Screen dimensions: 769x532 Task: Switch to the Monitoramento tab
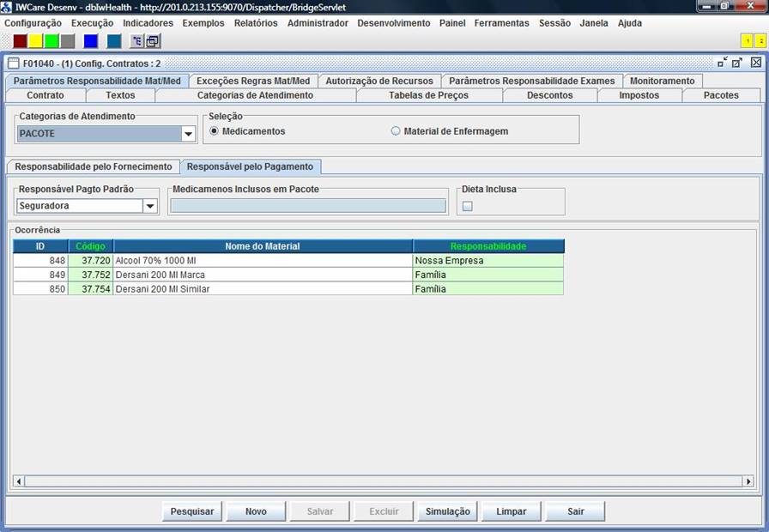tap(662, 81)
